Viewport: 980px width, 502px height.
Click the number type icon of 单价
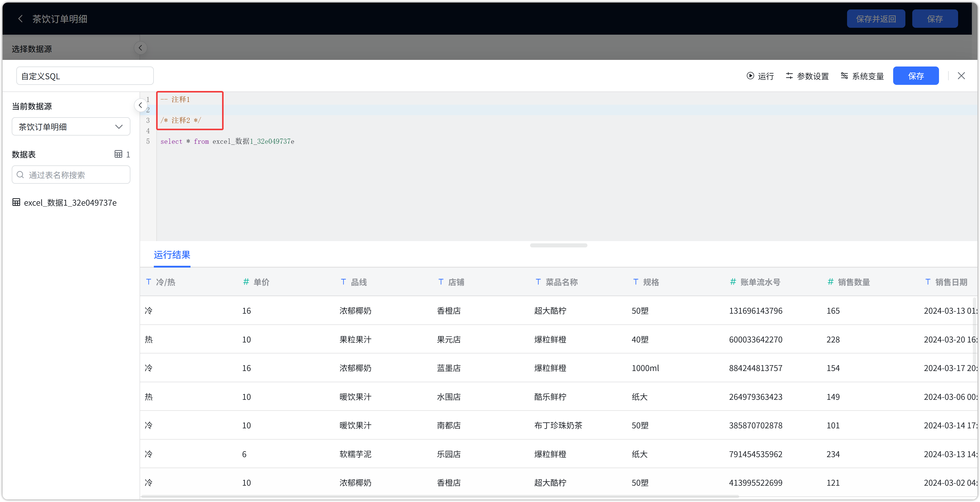click(246, 282)
